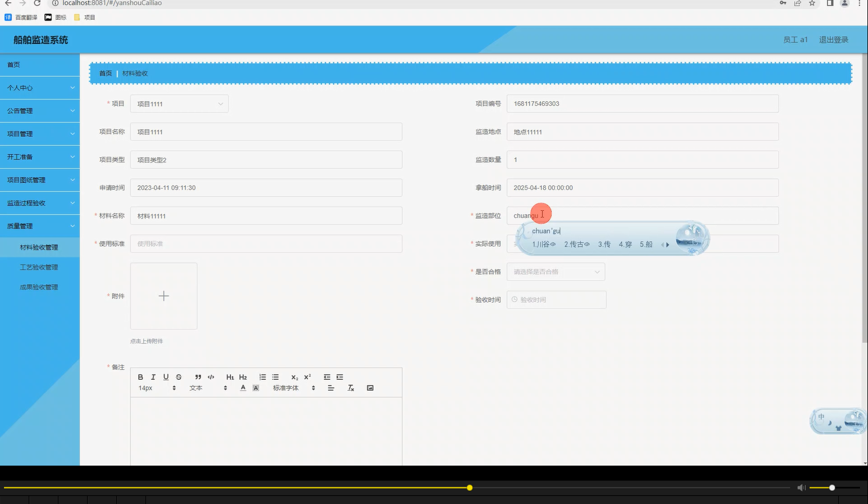Insert a bulleted list
This screenshot has width=868, height=504.
coord(275,377)
